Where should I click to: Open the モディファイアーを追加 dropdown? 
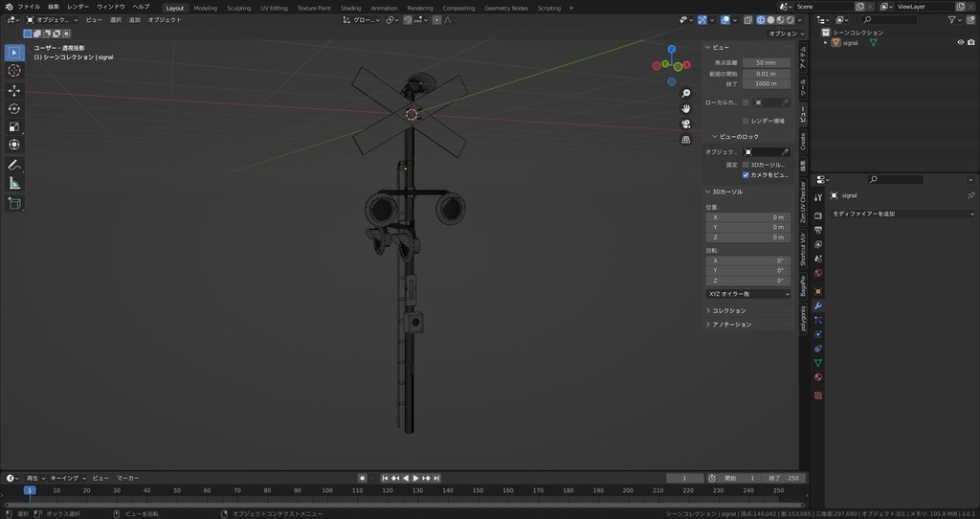(x=902, y=214)
